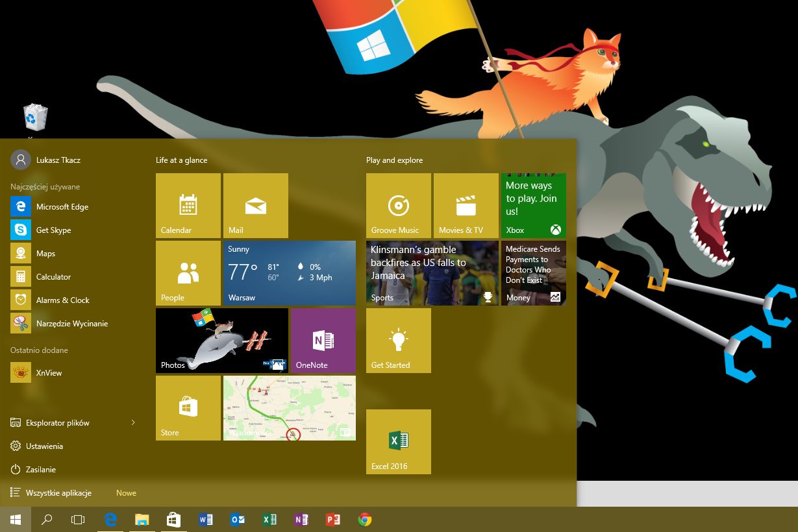
Task: Open the Sports news tile
Action: pos(432,273)
